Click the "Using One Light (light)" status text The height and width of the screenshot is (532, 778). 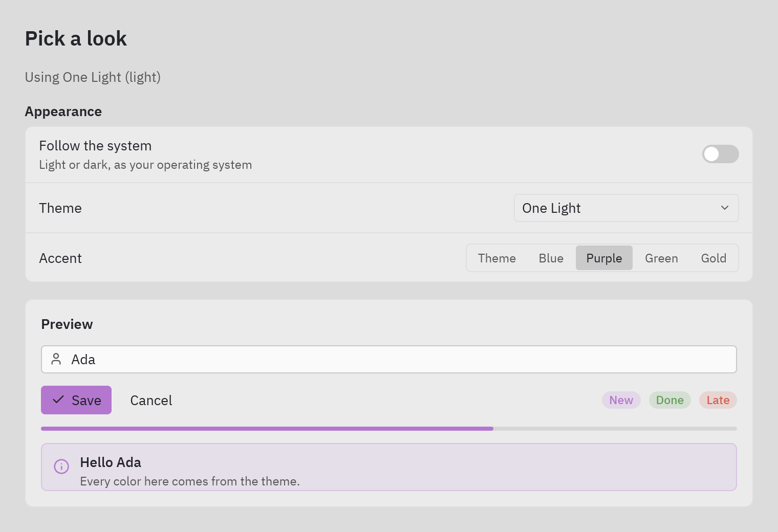click(93, 77)
